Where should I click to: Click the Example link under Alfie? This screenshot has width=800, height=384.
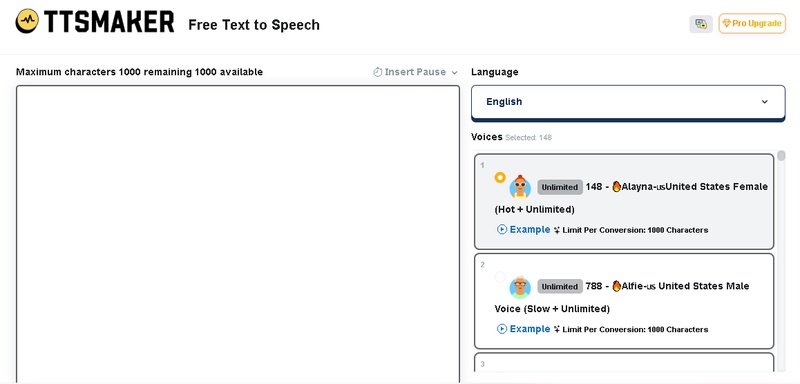pos(530,329)
